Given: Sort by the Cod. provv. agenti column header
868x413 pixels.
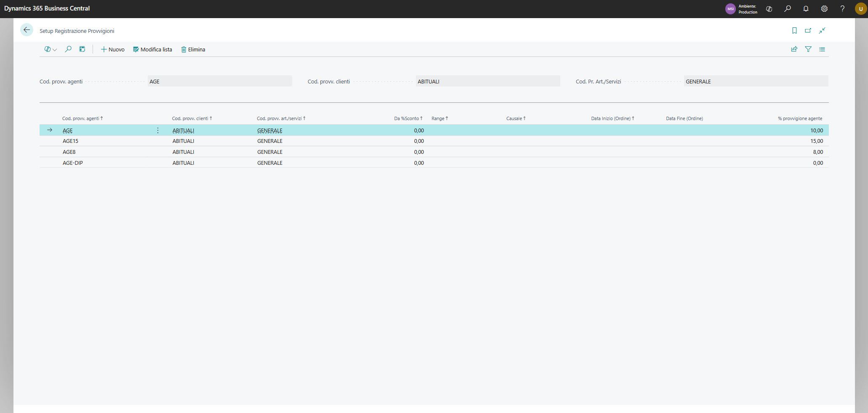Looking at the screenshot, I should (81, 118).
